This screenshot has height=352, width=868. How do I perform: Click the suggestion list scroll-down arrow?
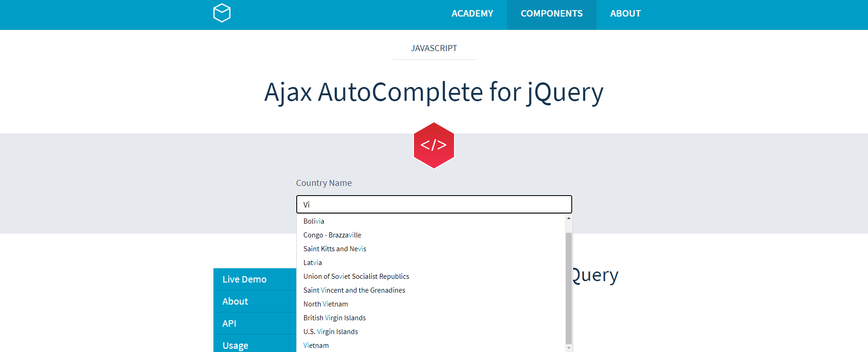click(x=569, y=348)
